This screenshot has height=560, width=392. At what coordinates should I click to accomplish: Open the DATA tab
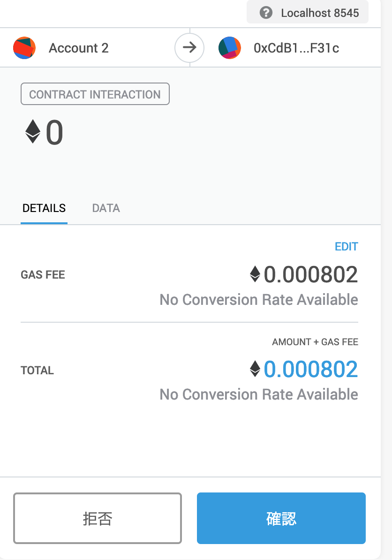point(106,208)
